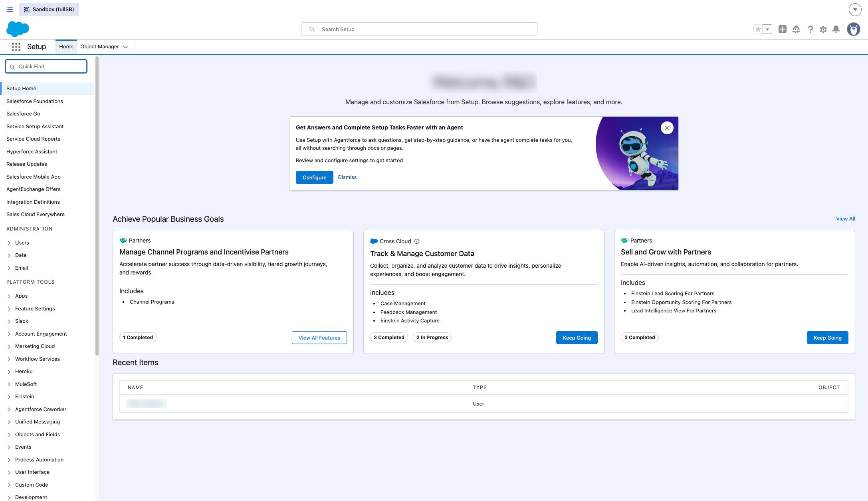Open the recent User item link
The image size is (868, 501).
click(146, 404)
